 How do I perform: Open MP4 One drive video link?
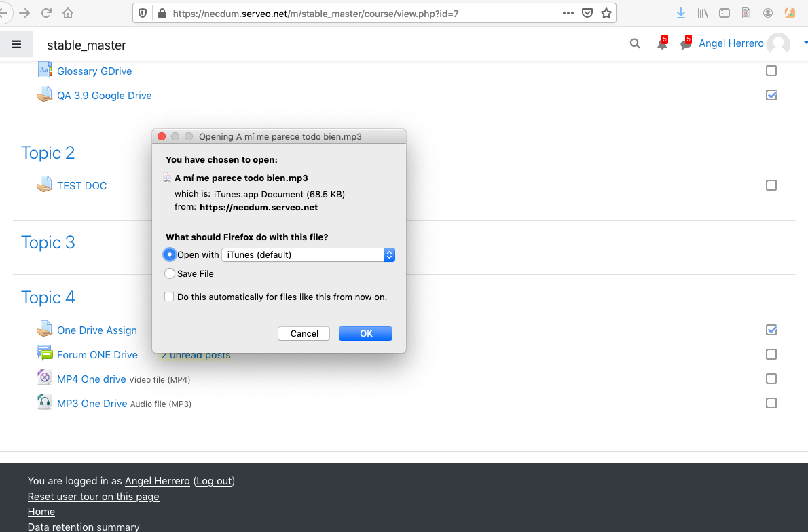coord(91,379)
